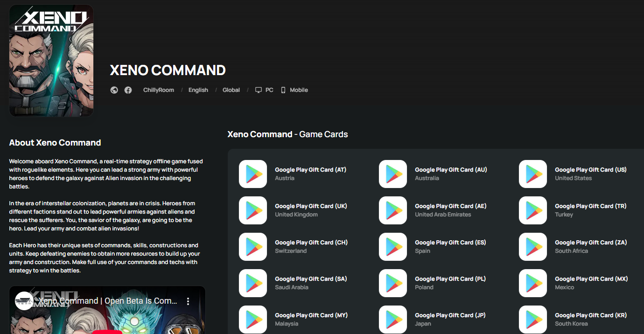The image size is (644, 334).
Task: Select Google Play Gift Card (MX) link
Action: (591, 279)
